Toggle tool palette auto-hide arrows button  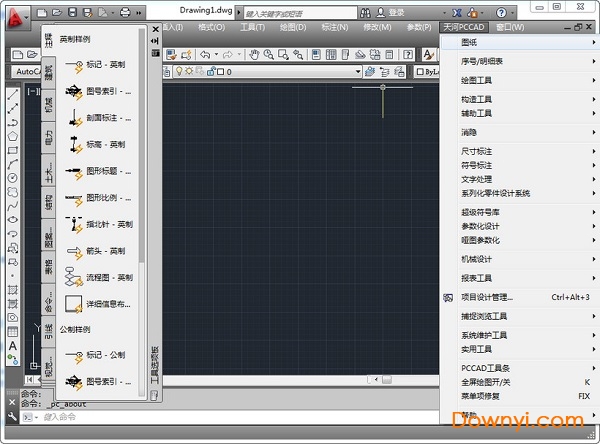(155, 41)
